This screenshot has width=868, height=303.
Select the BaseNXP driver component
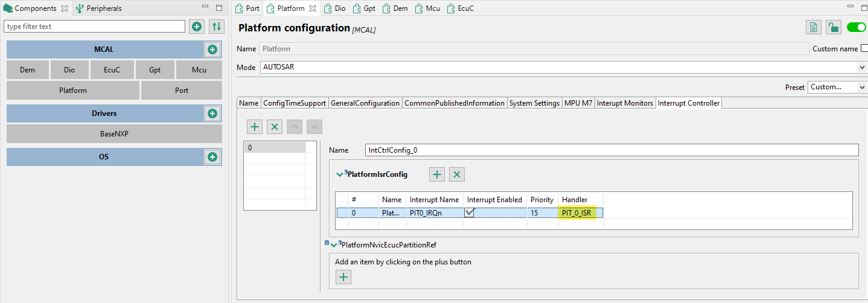(114, 133)
